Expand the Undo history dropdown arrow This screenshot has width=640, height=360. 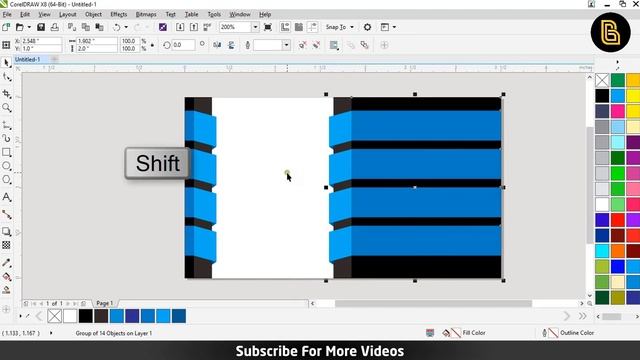(x=126, y=27)
